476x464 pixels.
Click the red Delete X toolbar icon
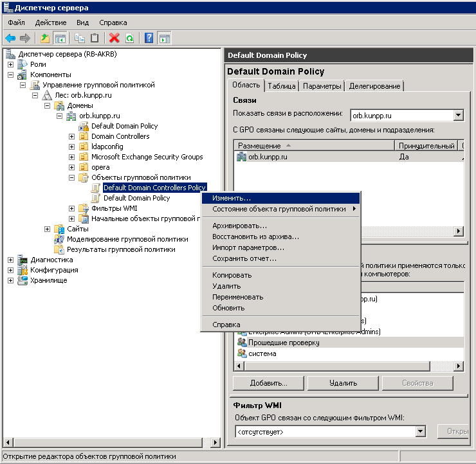coord(114,39)
